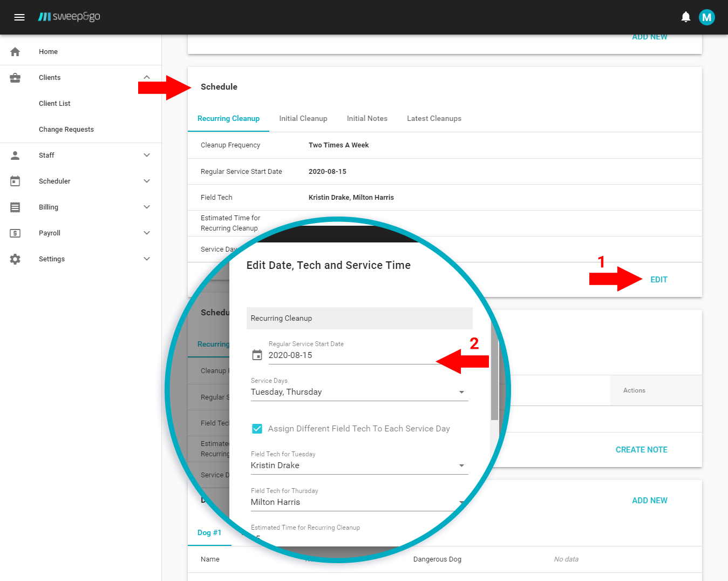Image resolution: width=728 pixels, height=581 pixels.
Task: Open the M user avatar menu
Action: pos(707,17)
